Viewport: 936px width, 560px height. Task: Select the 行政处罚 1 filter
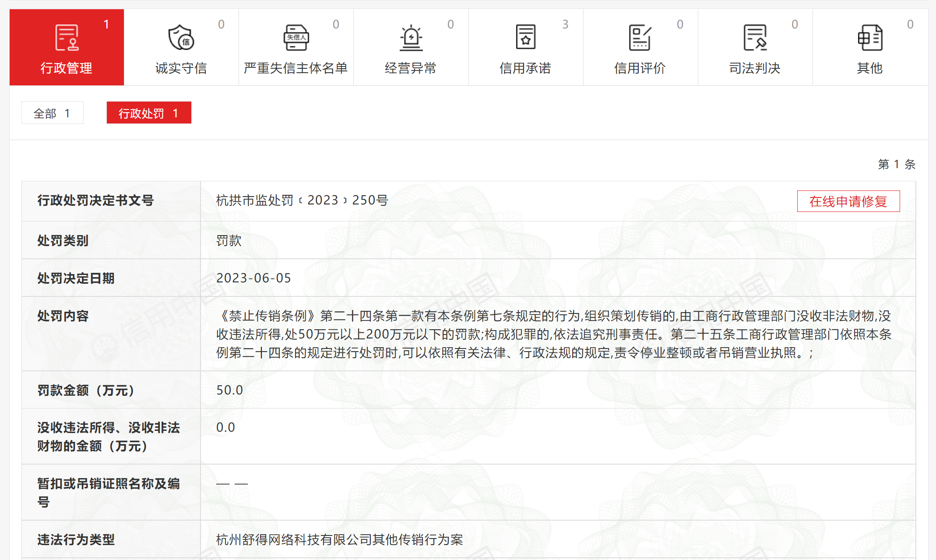[x=149, y=113]
